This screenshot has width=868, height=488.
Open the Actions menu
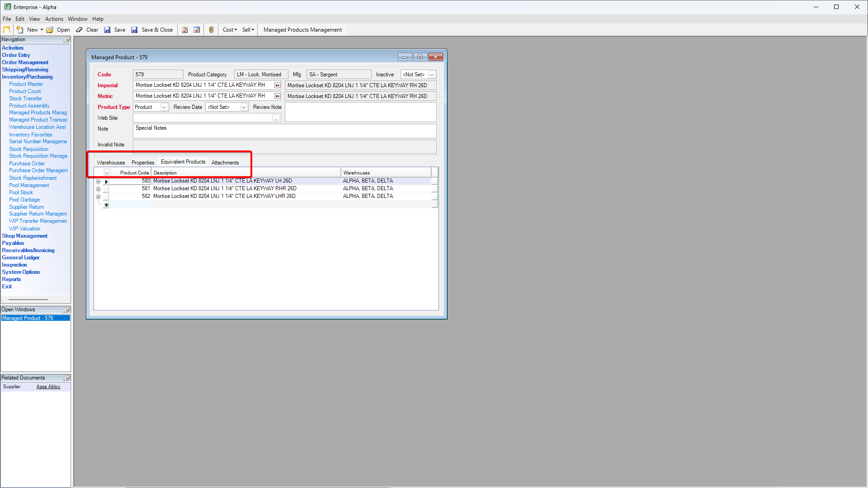[x=54, y=19]
